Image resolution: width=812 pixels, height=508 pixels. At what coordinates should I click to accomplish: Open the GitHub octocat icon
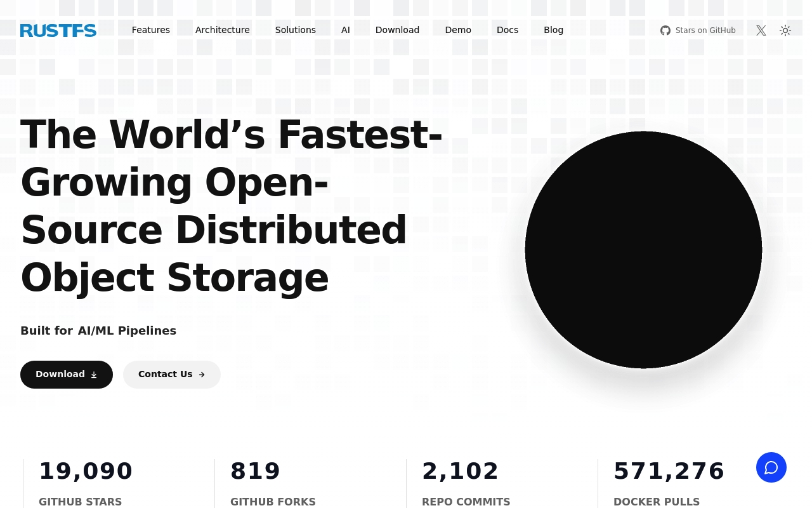[x=665, y=30]
